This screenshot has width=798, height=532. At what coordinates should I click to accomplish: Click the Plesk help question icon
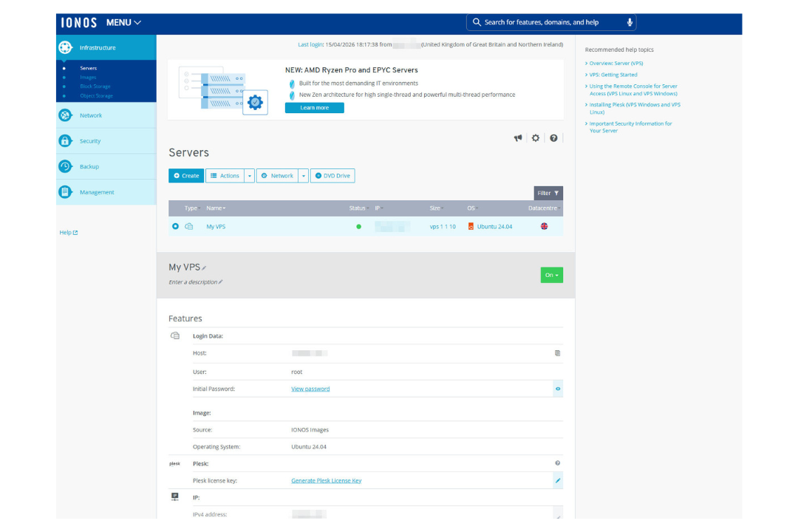pos(557,463)
